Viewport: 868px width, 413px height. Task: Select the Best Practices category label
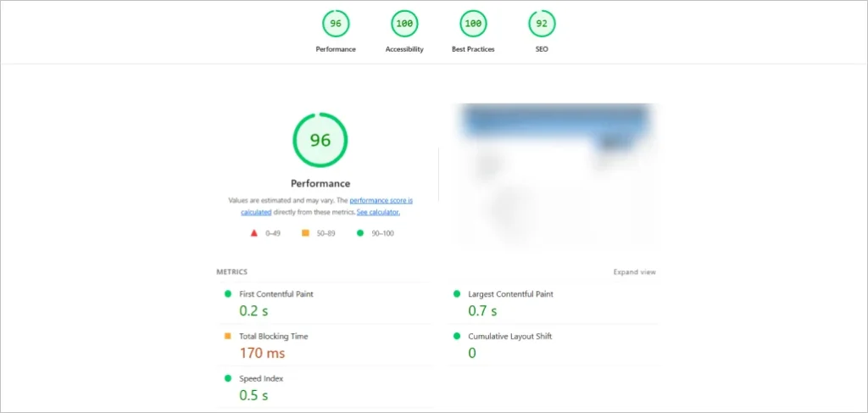point(473,49)
